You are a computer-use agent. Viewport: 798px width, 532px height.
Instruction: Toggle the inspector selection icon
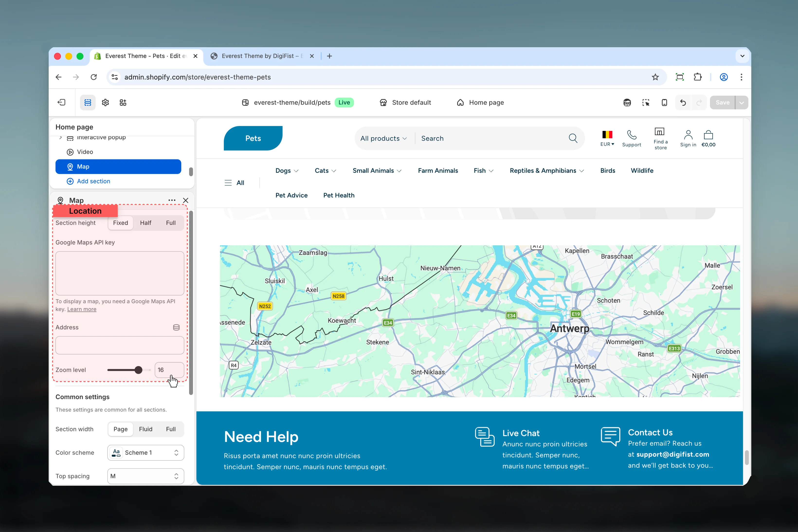[646, 102]
